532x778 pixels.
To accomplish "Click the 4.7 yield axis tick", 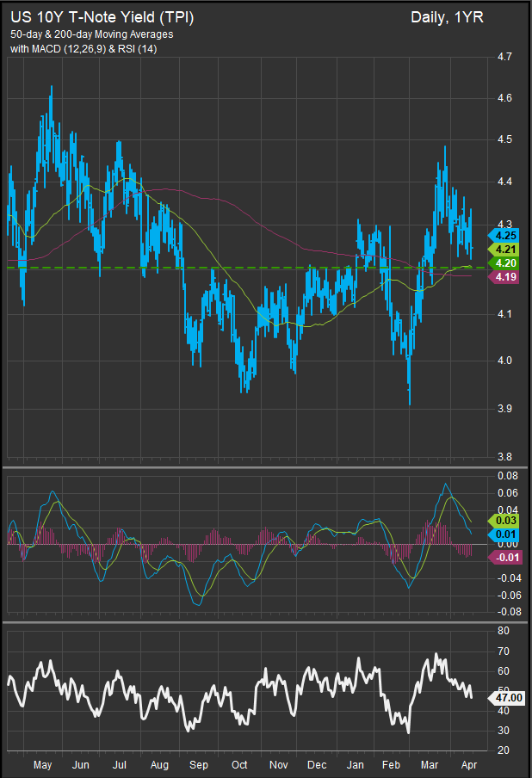I will (x=505, y=58).
